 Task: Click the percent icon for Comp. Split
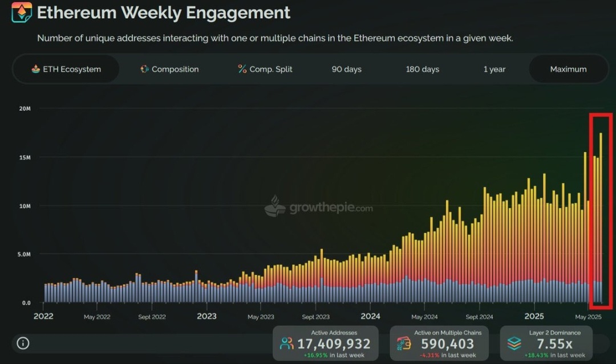(242, 69)
